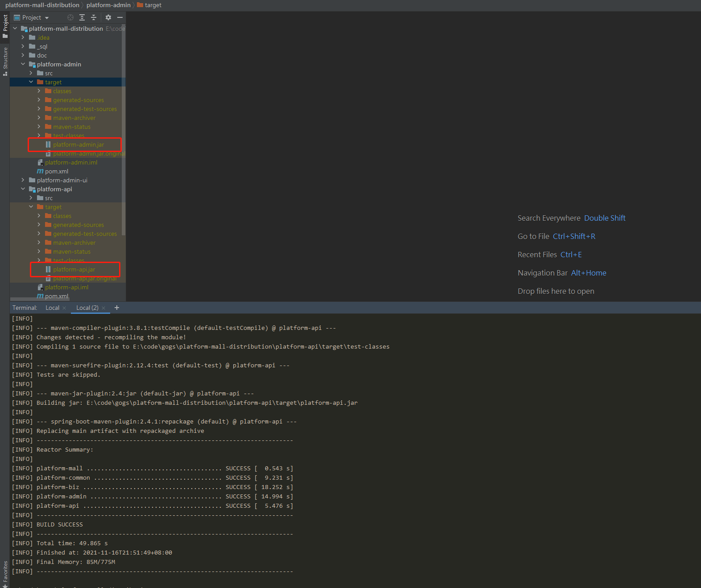The height and width of the screenshot is (588, 701).
Task: Select generated-sources in platform-api target
Action: [78, 225]
